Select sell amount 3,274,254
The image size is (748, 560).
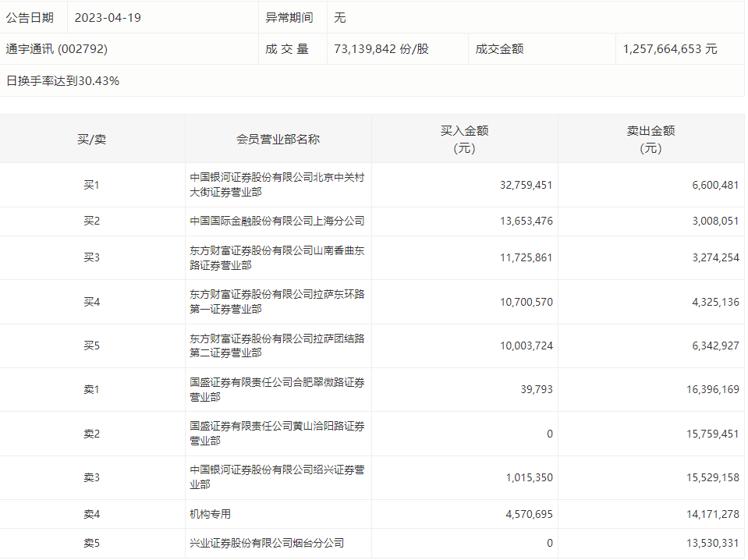tap(715, 257)
